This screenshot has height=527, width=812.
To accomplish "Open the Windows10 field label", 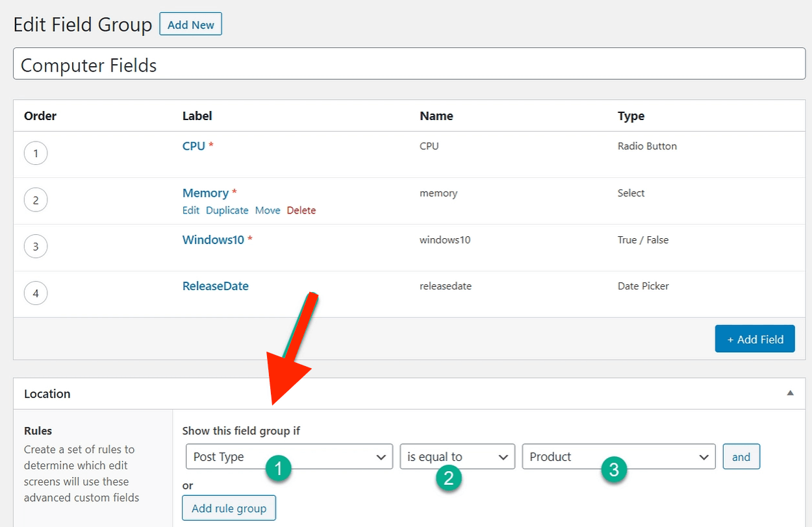I will 213,239.
